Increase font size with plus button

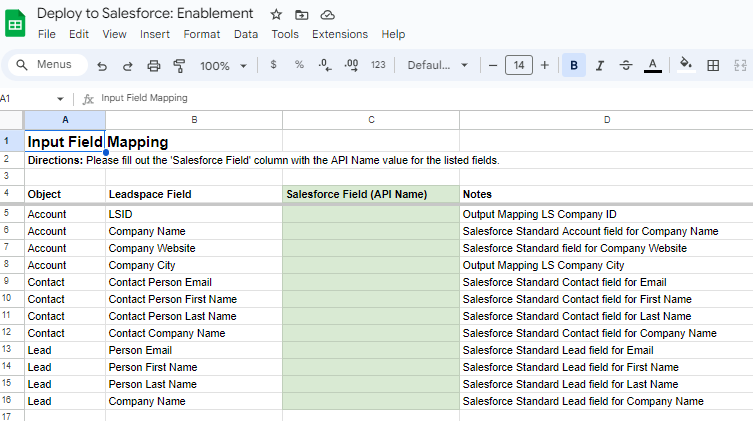coord(545,65)
